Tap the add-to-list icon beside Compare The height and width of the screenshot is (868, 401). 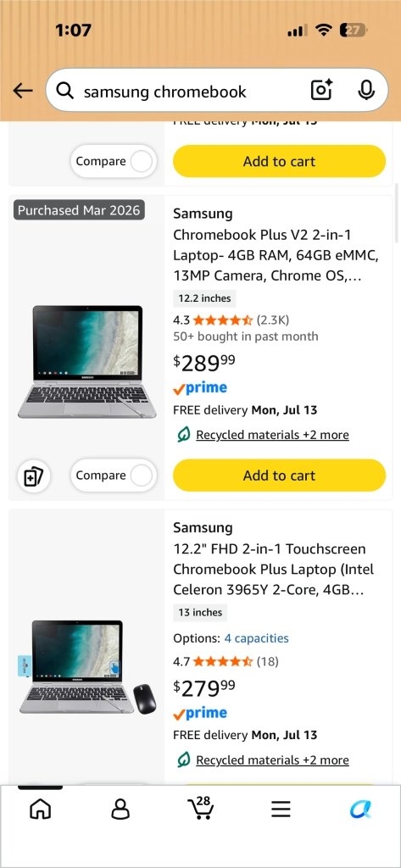point(34,476)
